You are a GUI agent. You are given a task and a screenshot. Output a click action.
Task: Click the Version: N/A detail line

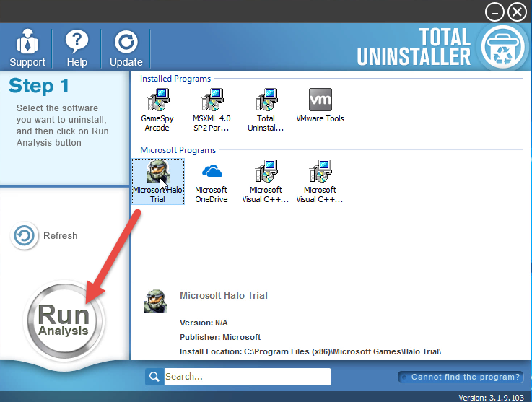tap(204, 323)
